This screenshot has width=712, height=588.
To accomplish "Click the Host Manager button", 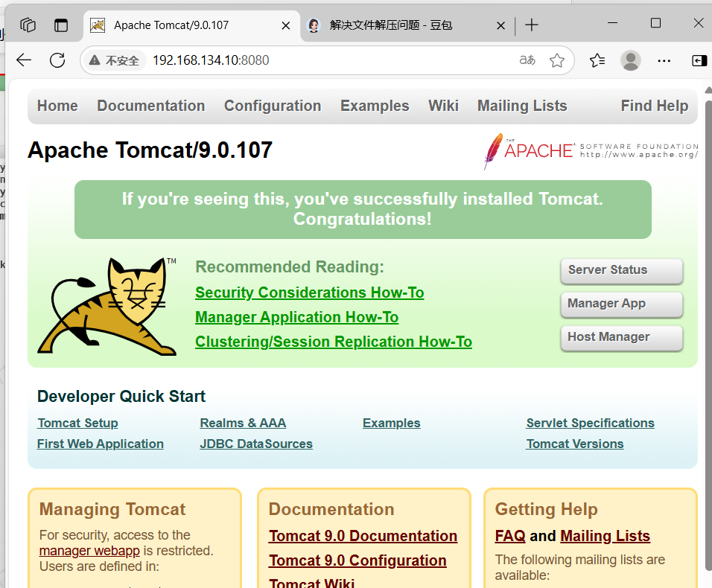I will (622, 338).
